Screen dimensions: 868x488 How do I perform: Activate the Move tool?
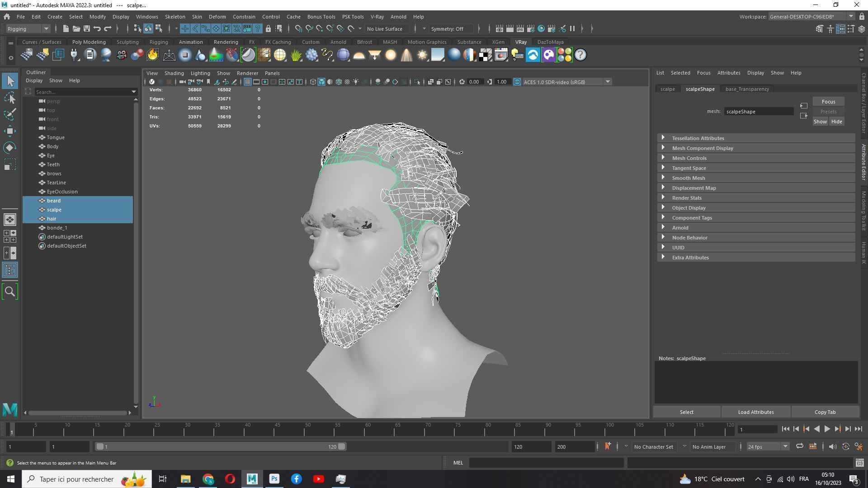(10, 131)
